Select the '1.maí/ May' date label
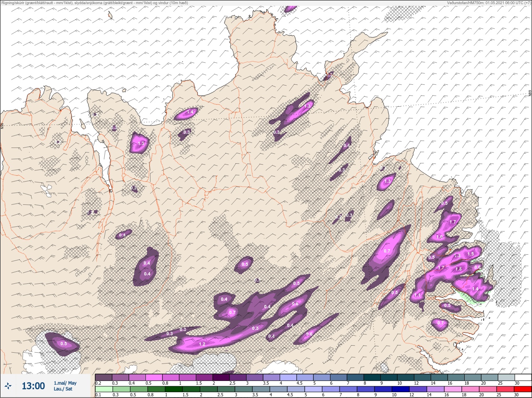Screen dimensions: 532x398 click(x=65, y=383)
